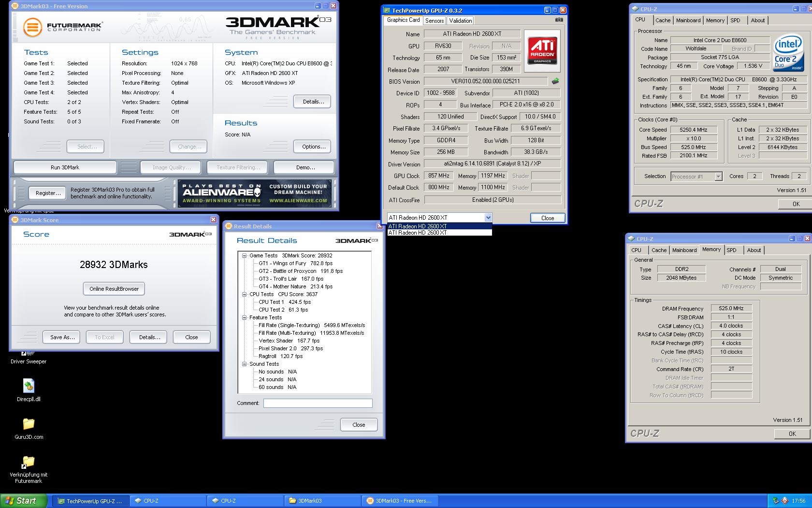Select CPU Test 1 result row
812x508 pixels.
pos(285,302)
